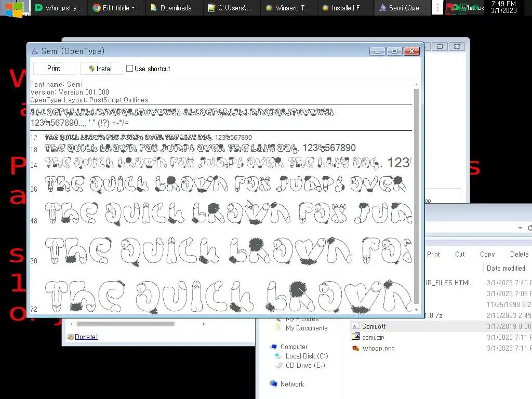Click the taskbar overflow dots
Image resolution: width=532 pixels, height=399 pixels.
coord(437,8)
